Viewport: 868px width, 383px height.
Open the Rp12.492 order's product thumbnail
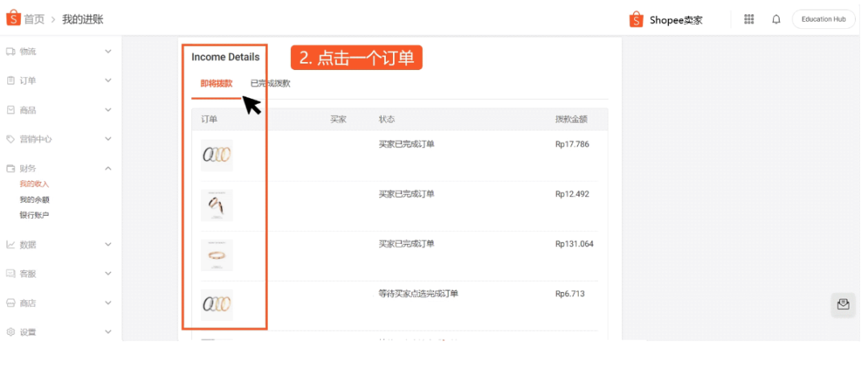point(216,205)
